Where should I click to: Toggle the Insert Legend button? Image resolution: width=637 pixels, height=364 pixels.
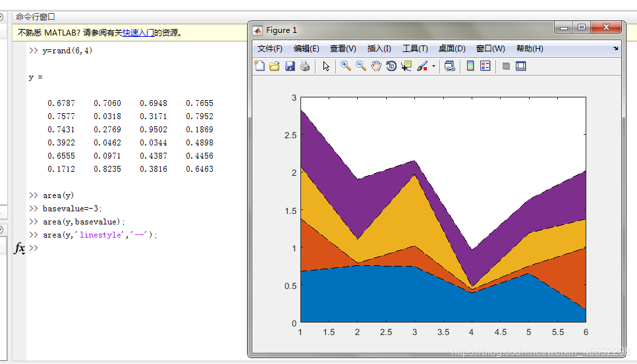pyautogui.click(x=485, y=66)
